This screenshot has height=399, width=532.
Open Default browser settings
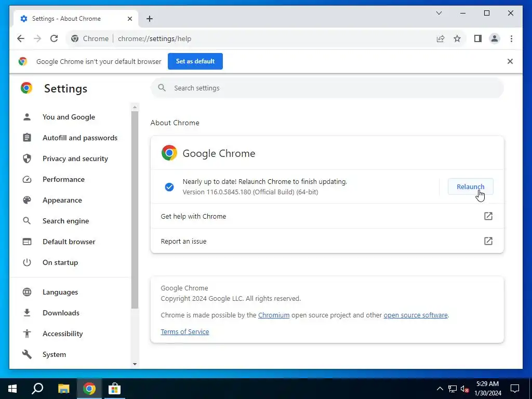(x=69, y=242)
